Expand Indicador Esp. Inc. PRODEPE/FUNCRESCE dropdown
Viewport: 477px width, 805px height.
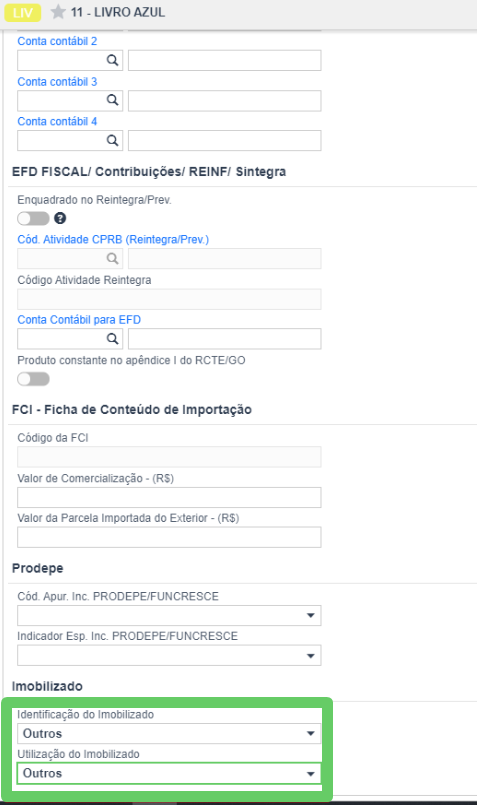tap(169, 656)
